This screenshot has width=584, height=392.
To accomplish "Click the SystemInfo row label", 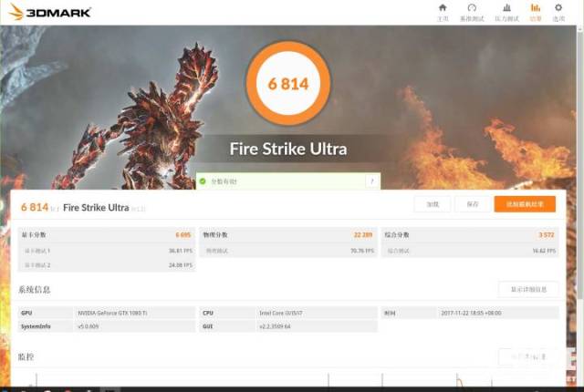I will (36, 326).
